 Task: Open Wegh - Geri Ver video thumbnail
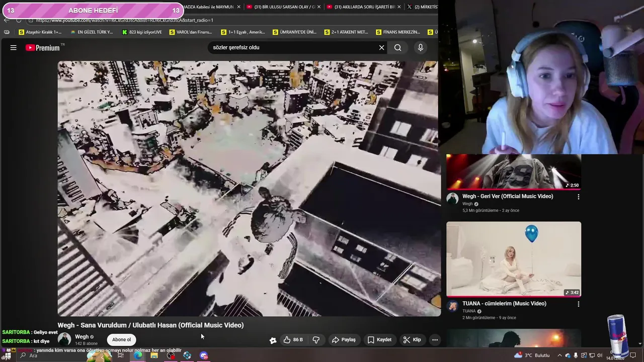coord(514,171)
